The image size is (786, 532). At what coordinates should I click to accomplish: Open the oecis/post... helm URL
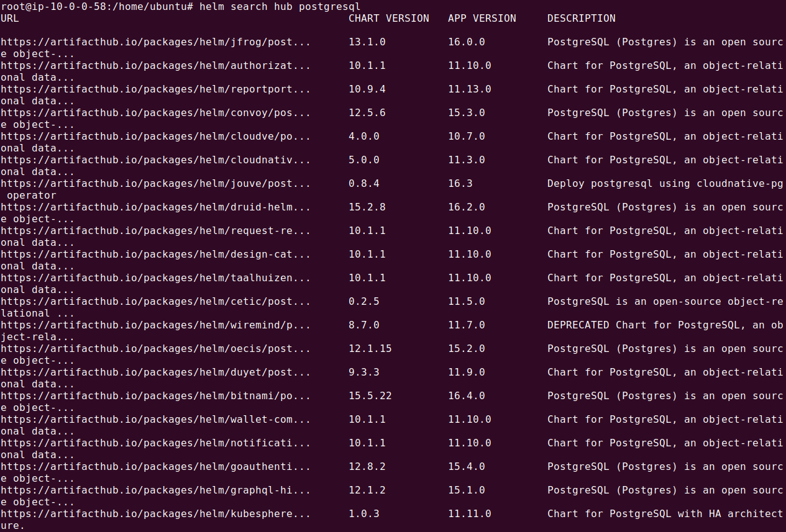155,349
